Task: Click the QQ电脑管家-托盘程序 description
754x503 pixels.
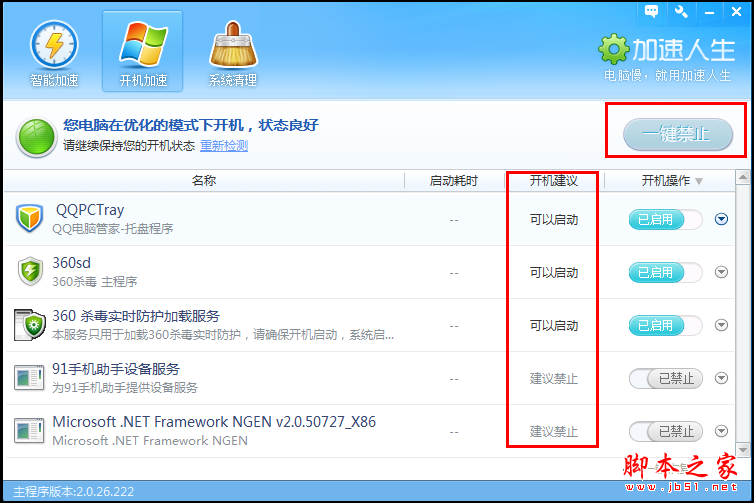Action: coord(113,228)
